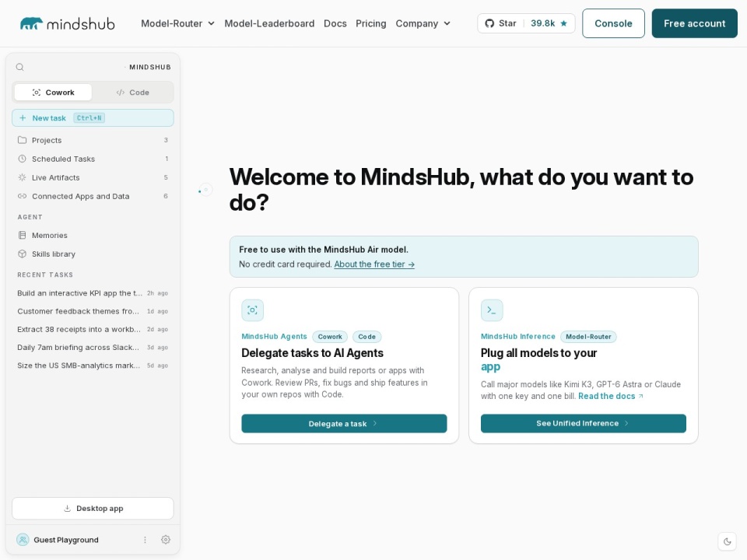The width and height of the screenshot is (747, 560).
Task: Toggle dark mode moon icon
Action: tap(727, 541)
